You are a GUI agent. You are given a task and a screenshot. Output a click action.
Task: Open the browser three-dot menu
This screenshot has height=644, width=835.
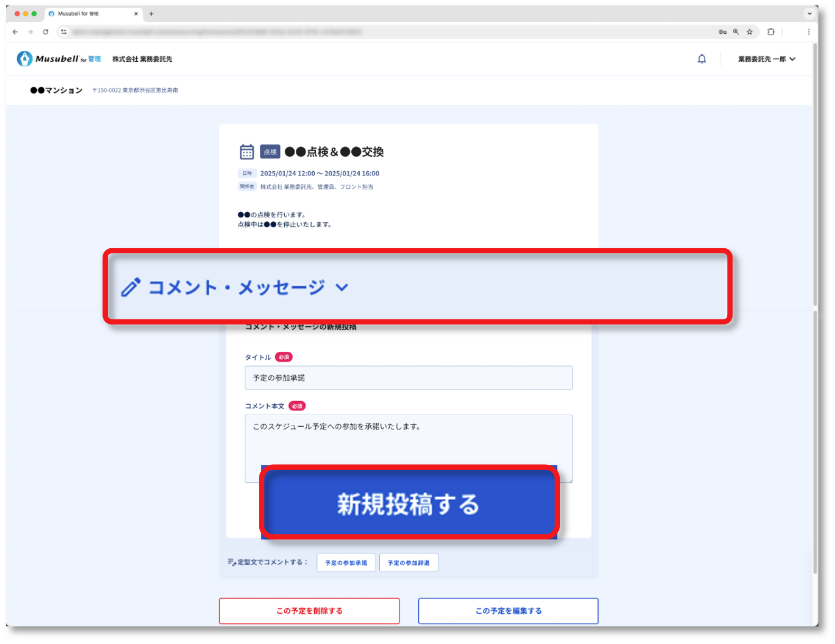808,32
